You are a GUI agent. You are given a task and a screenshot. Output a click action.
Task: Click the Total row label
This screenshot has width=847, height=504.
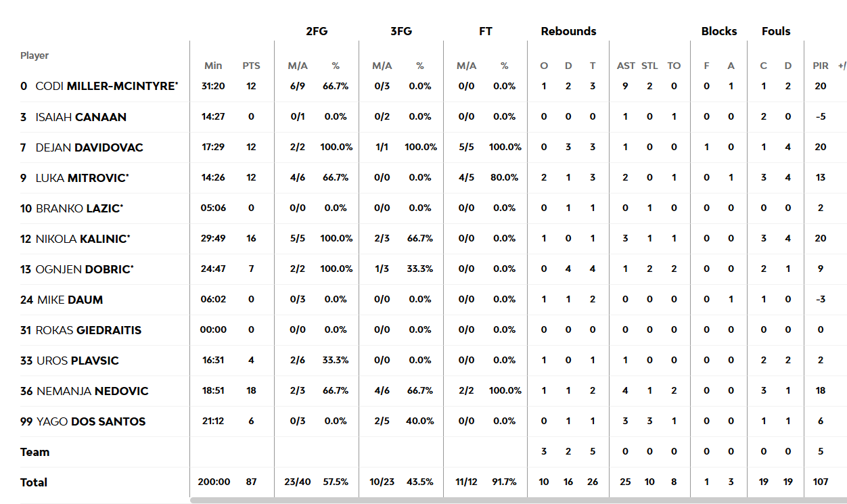34,482
